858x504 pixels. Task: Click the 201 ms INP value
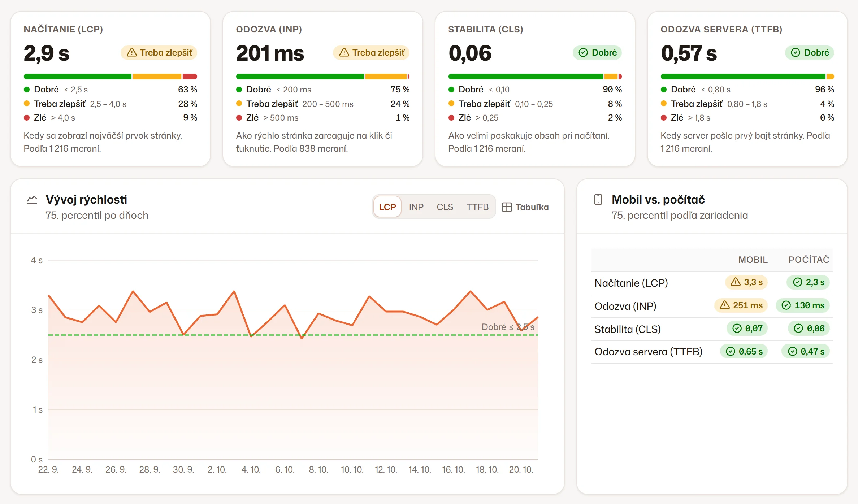pyautogui.click(x=270, y=53)
